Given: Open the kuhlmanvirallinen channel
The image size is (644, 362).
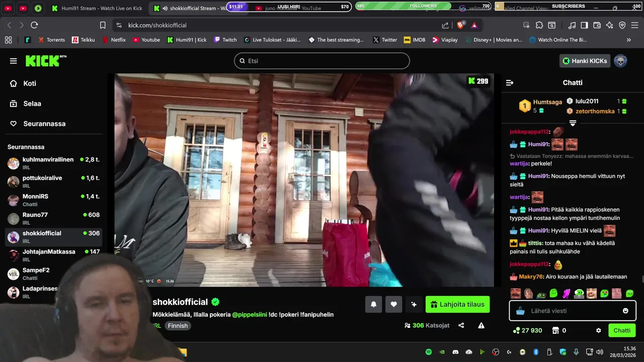Looking at the screenshot, I should pos(53,163).
